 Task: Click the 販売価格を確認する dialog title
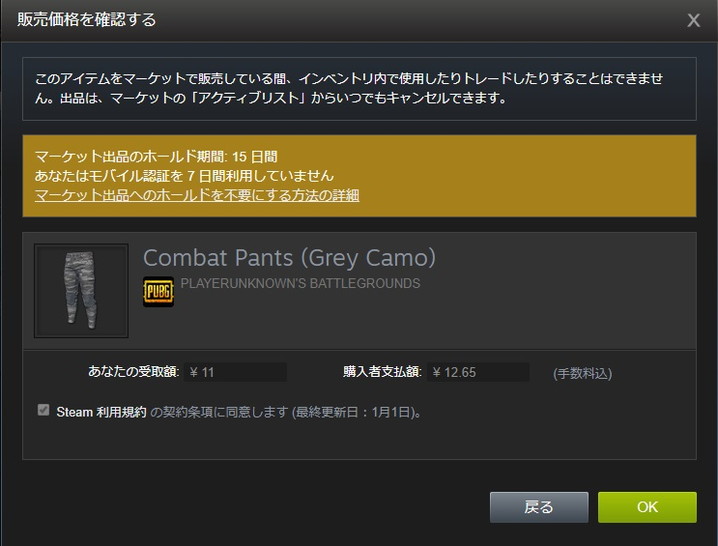(x=87, y=20)
